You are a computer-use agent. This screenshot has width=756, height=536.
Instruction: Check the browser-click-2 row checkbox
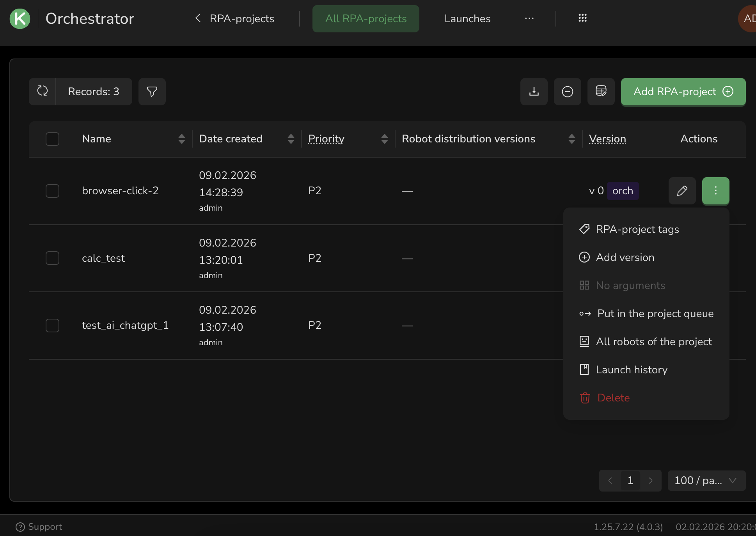click(x=52, y=191)
